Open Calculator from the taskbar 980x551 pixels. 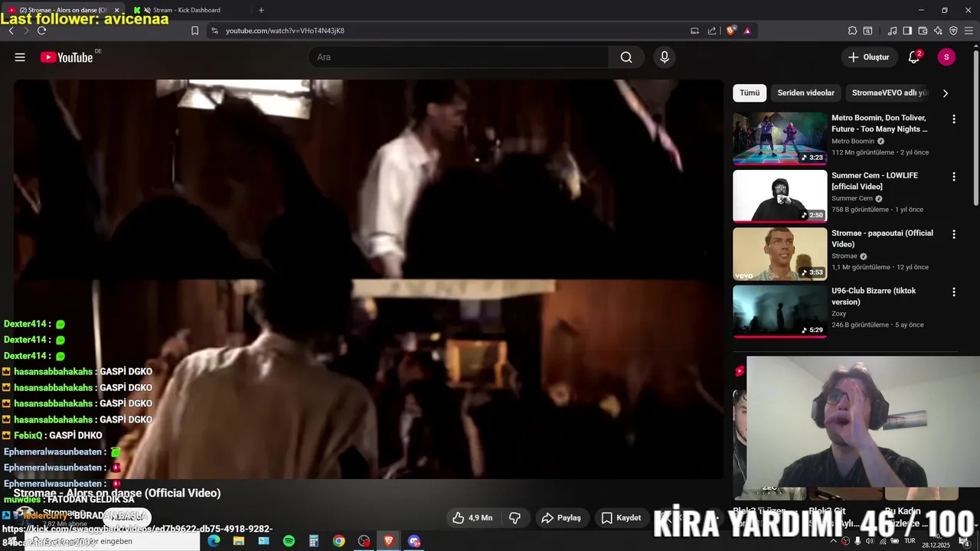coord(314,541)
